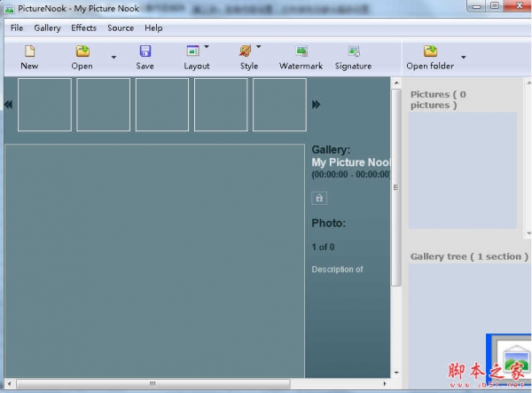
Task: Click scroll down arrow of gallery view
Action: pyautogui.click(x=396, y=373)
